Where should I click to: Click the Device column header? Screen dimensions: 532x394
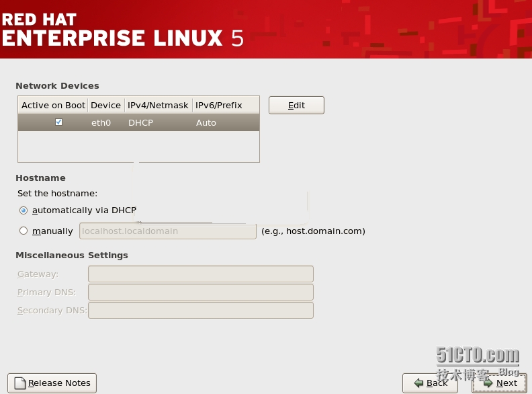[x=106, y=106]
